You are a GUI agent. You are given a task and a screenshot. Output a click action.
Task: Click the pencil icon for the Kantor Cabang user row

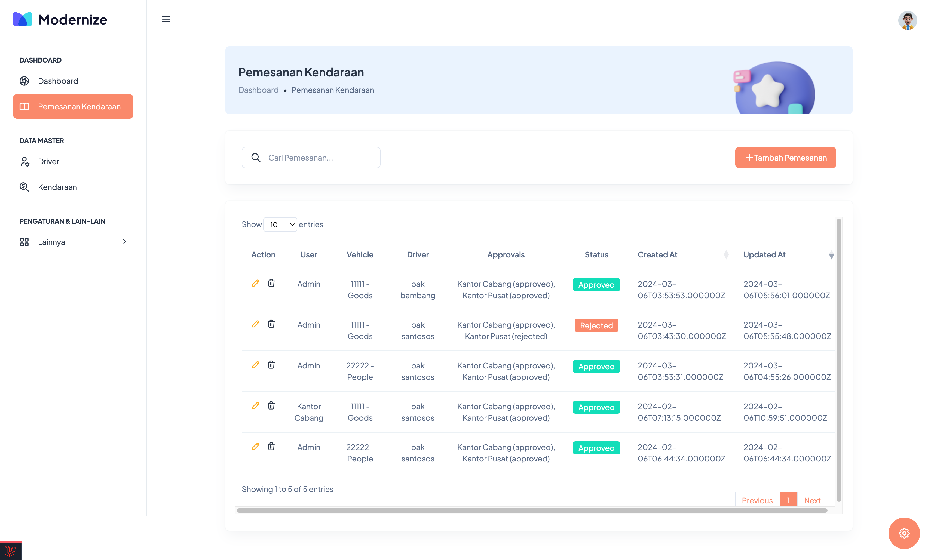click(x=256, y=405)
